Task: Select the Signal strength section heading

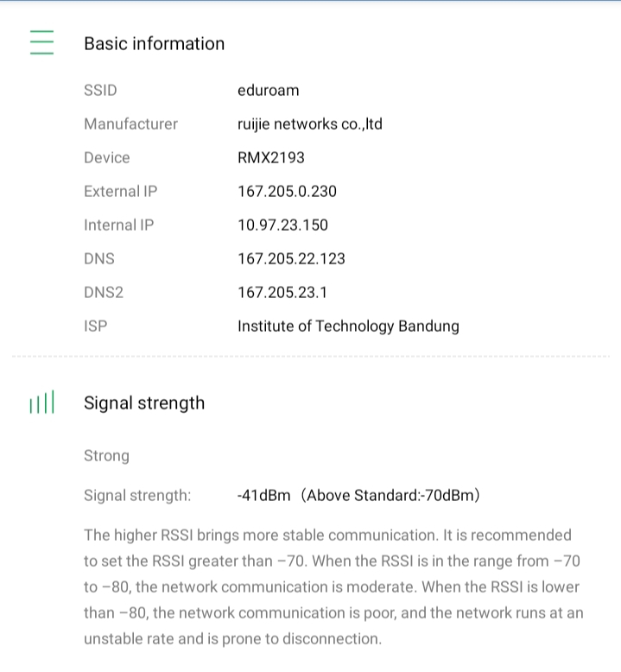Action: pyautogui.click(x=144, y=403)
